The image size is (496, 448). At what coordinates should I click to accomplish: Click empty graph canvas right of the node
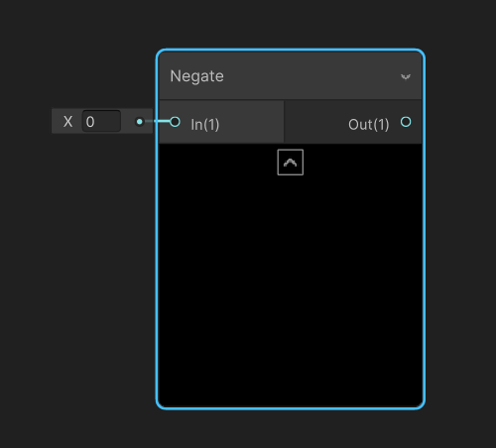[x=459, y=231]
